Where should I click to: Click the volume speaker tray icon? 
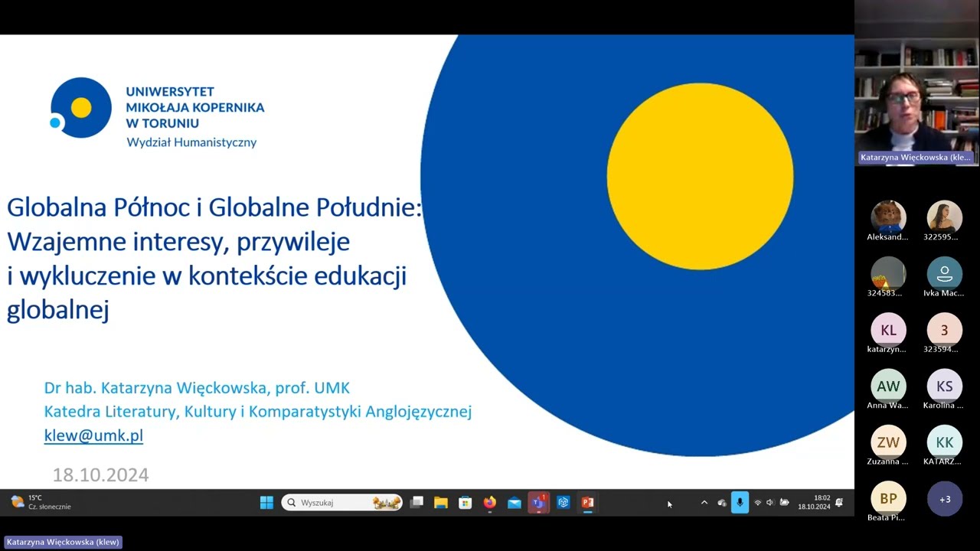(770, 503)
